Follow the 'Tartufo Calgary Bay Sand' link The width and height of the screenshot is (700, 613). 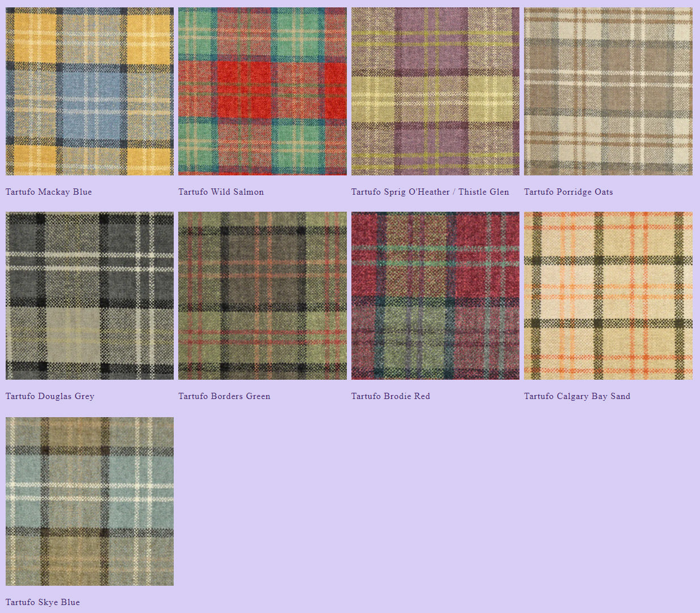[x=577, y=396]
